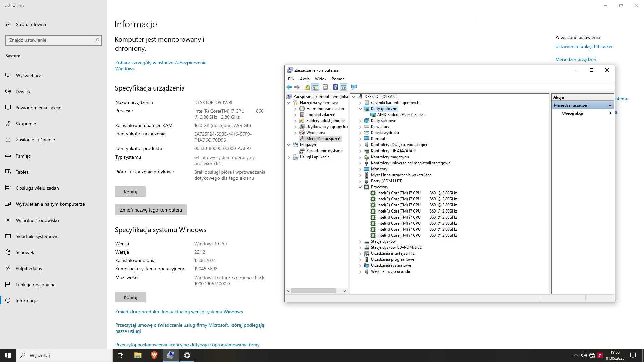
Task: Click the blue Help question mark toolbar icon
Action: click(x=335, y=87)
